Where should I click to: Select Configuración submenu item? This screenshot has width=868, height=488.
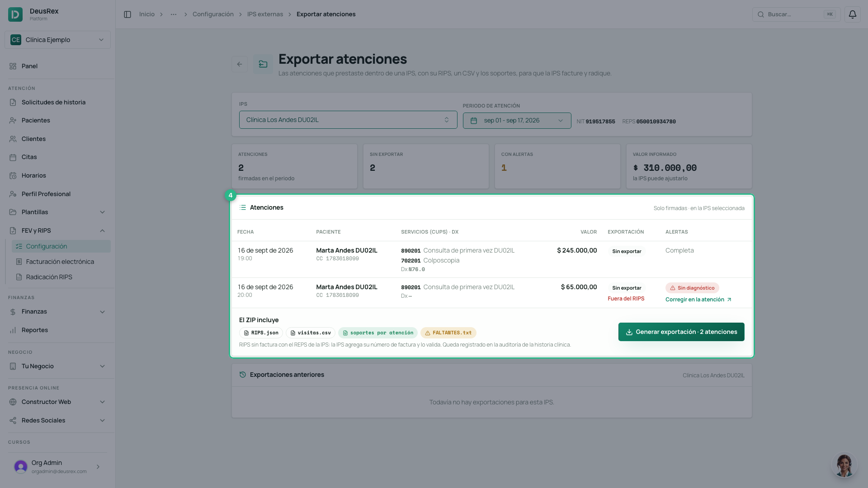(x=61, y=246)
